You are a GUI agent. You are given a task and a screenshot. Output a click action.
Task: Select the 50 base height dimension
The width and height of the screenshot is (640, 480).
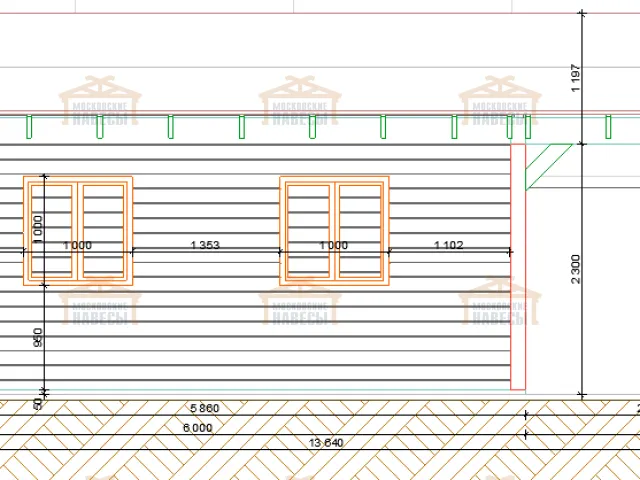click(38, 402)
